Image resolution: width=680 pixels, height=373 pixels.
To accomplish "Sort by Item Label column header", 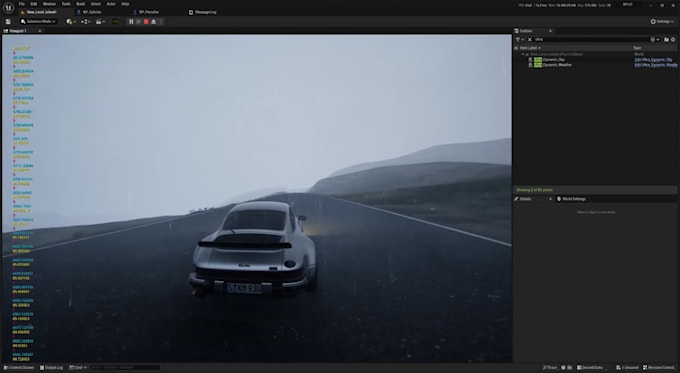I will point(530,48).
